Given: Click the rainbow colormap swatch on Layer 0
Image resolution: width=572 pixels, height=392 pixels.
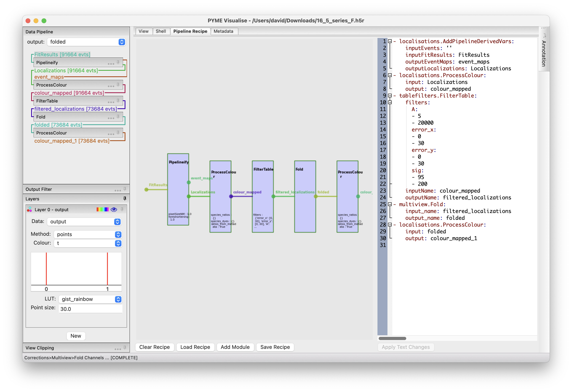Looking at the screenshot, I should click(x=103, y=210).
